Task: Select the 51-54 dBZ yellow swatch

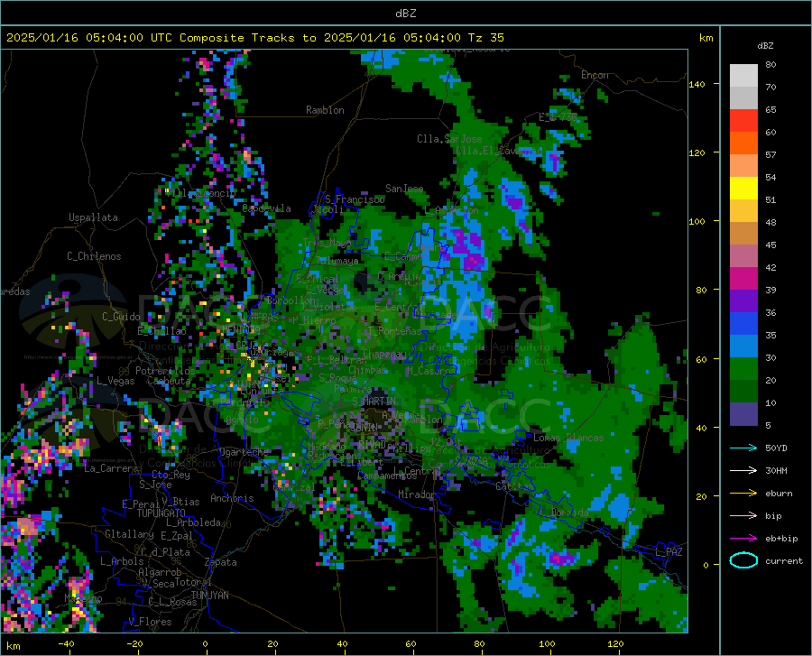Action: tap(743, 189)
